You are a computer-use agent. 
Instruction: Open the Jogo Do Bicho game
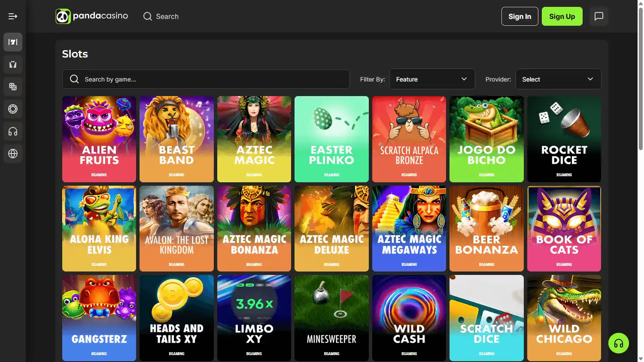pyautogui.click(x=486, y=139)
